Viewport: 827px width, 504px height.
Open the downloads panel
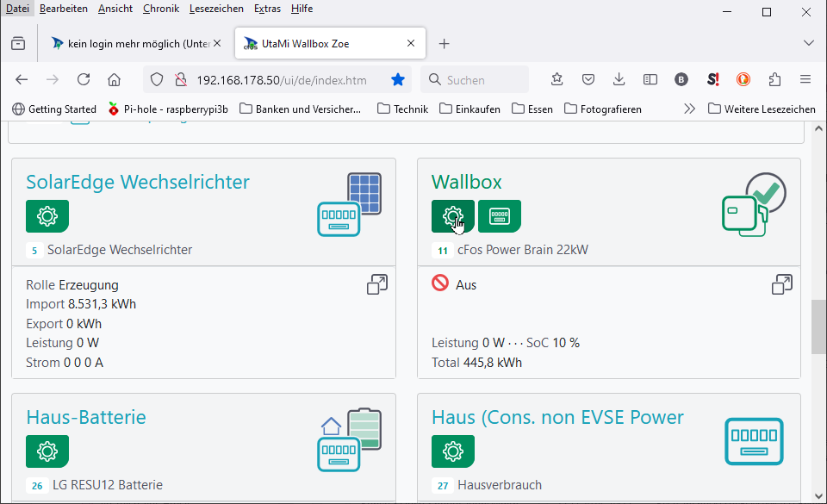(619, 79)
